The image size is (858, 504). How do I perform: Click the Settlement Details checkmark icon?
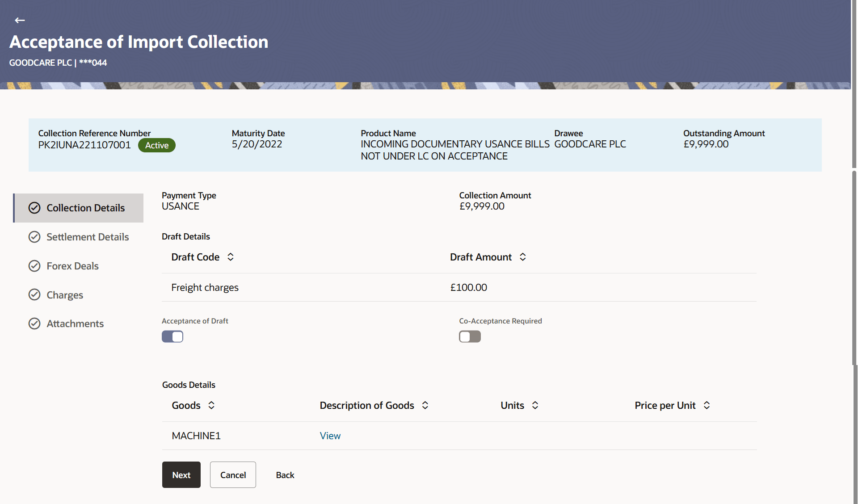click(34, 237)
